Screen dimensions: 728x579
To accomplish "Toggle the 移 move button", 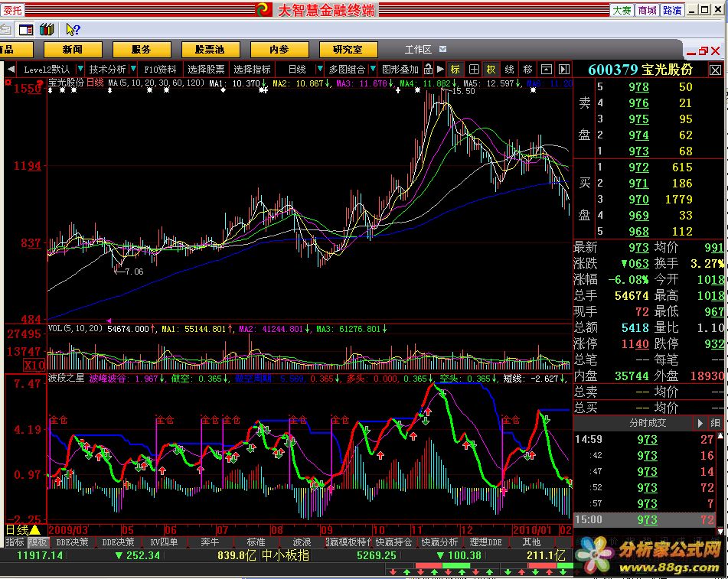I will [527, 69].
